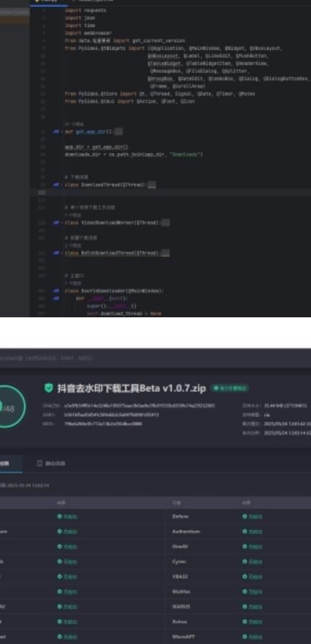
Task: Click the gutter icon beside class BatchDownloadThread
Action: click(56, 253)
